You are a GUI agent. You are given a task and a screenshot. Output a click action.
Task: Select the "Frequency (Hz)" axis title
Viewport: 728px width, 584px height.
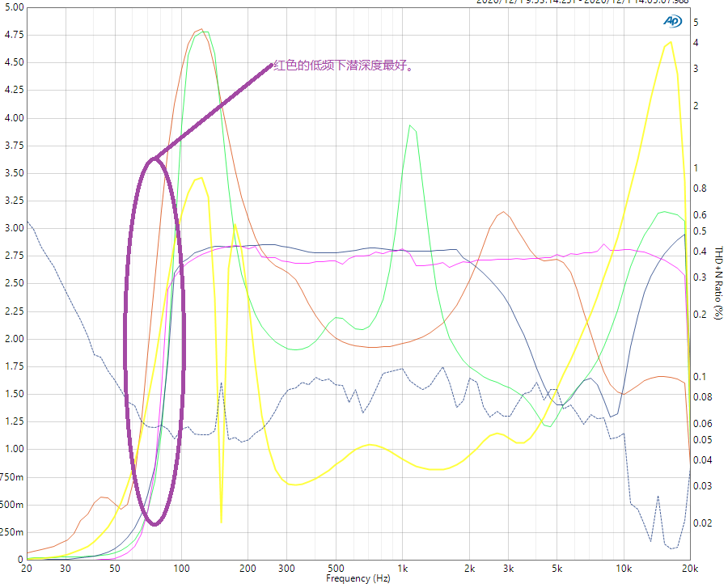[x=358, y=578]
